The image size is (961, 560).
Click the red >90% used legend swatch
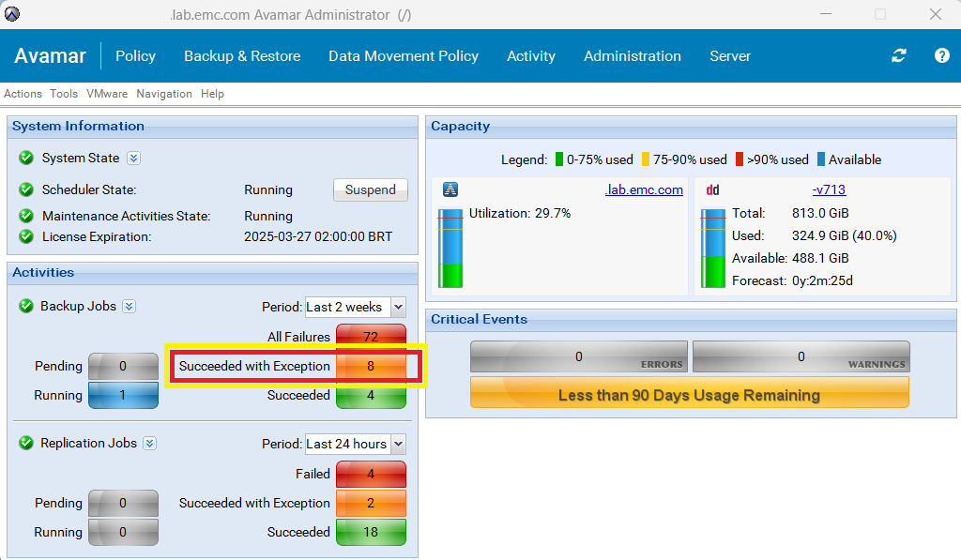click(740, 159)
